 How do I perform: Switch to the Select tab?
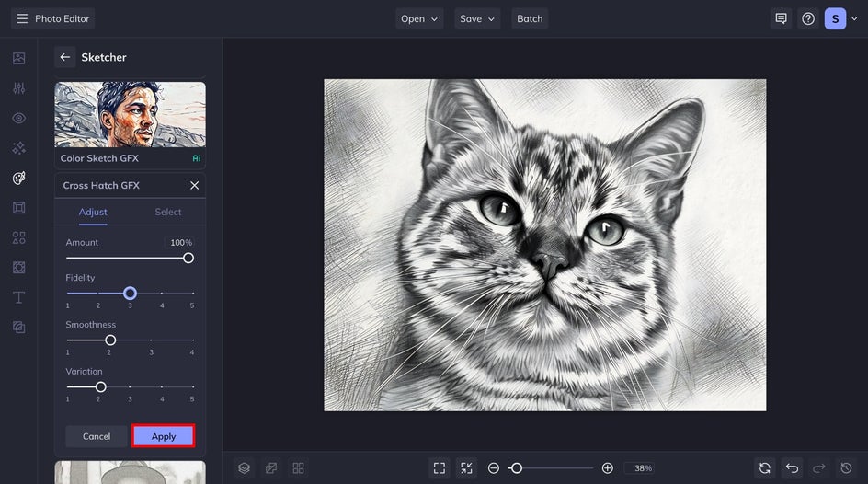pos(168,212)
